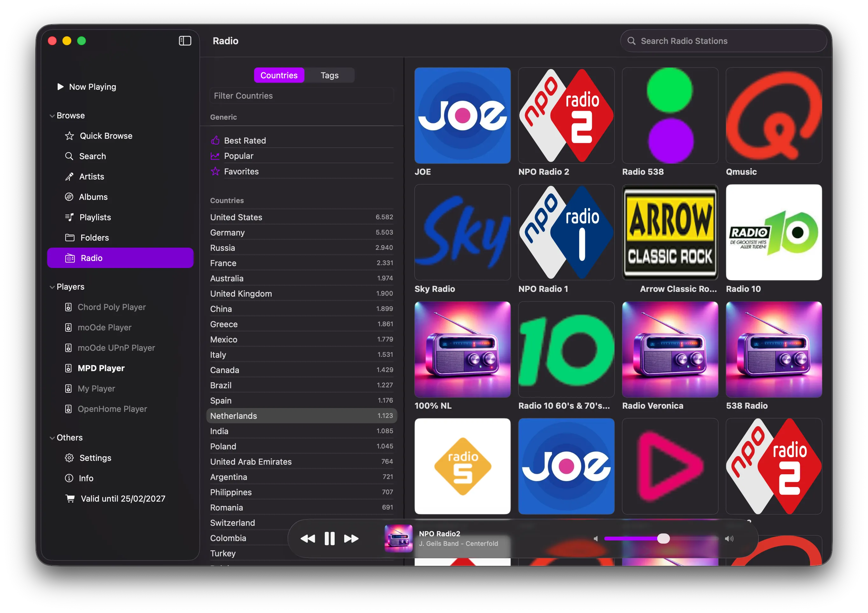Image resolution: width=868 pixels, height=613 pixels.
Task: Open the Now Playing view
Action: click(x=92, y=87)
